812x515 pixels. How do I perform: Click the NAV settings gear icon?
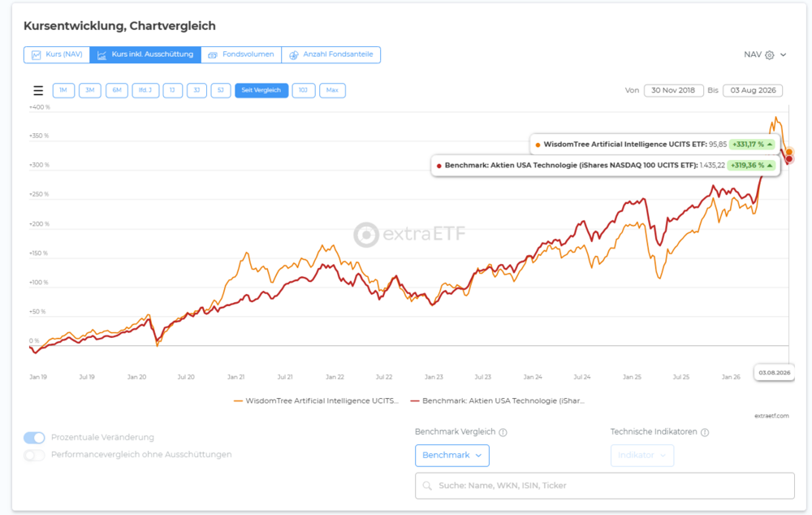point(770,55)
